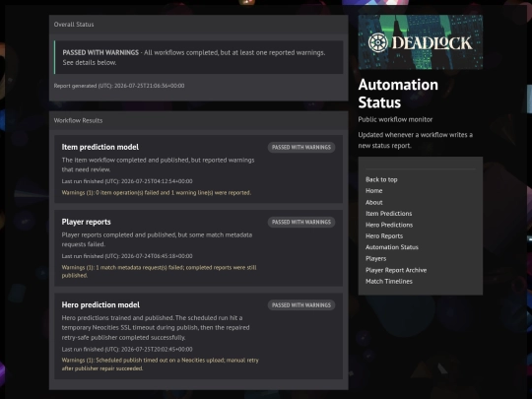
Task: Click Player reports last run finished timestamp
Action: click(x=127, y=256)
